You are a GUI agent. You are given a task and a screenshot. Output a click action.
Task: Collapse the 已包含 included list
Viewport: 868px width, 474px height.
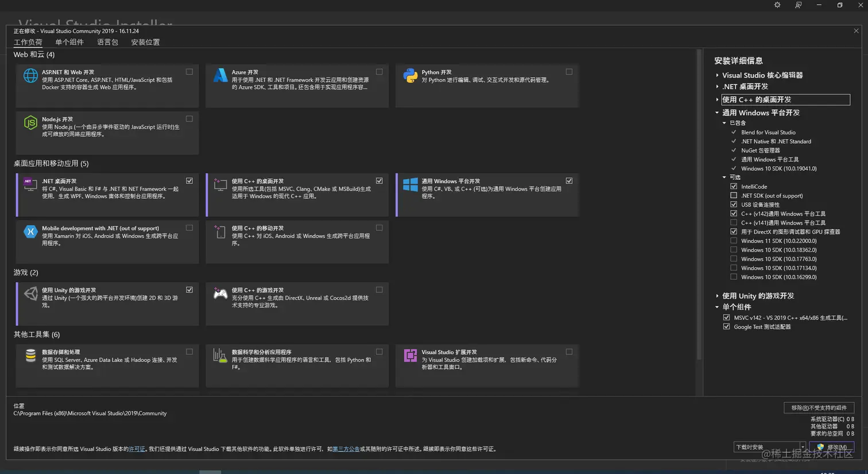pyautogui.click(x=724, y=123)
